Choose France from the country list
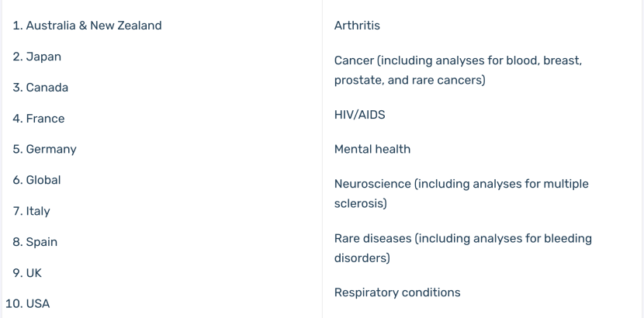644x318 pixels. point(45,119)
